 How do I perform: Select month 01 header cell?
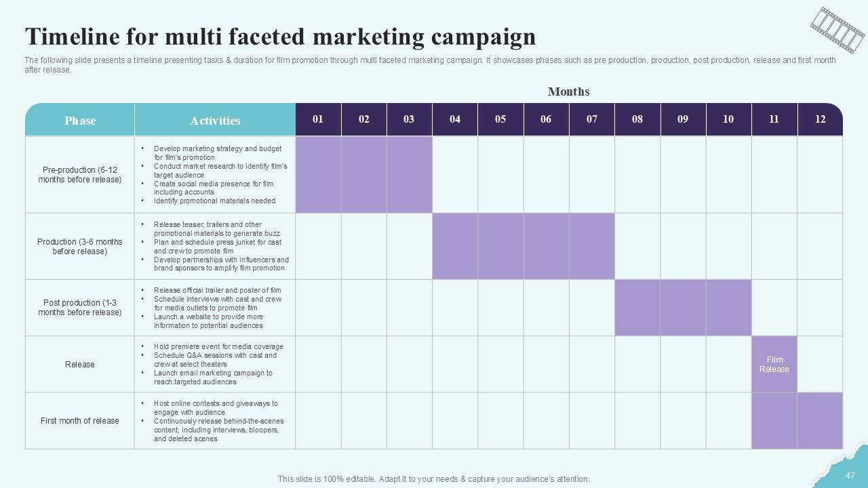click(318, 119)
